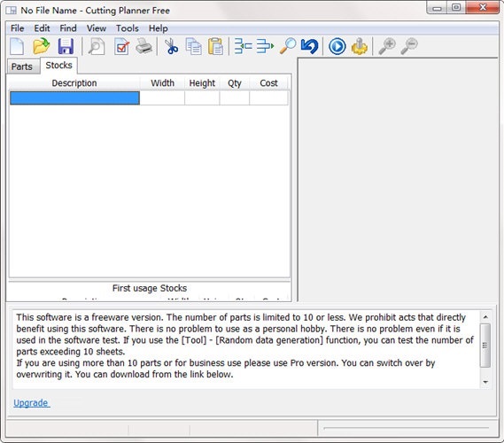The width and height of the screenshot is (504, 443).
Task: Print using the printer icon
Action: coord(143,46)
